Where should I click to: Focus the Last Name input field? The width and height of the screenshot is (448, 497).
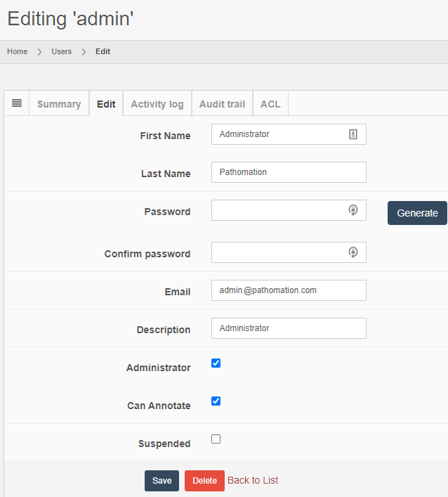[x=288, y=172]
